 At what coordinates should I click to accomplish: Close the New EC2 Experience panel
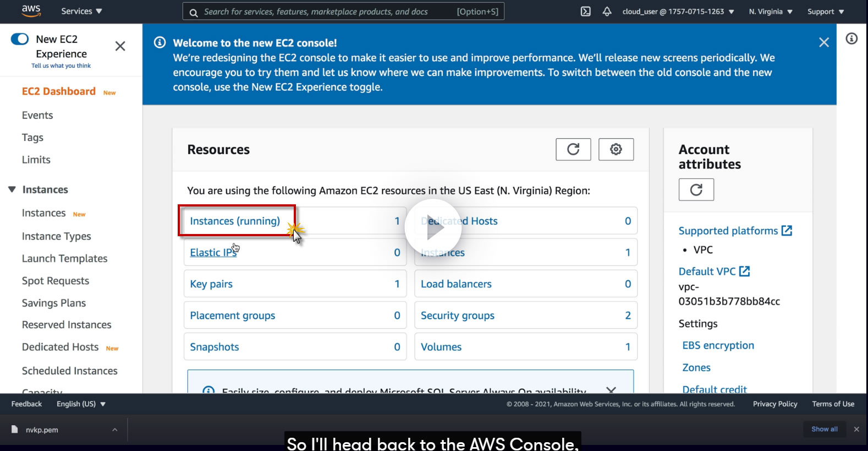click(x=120, y=46)
